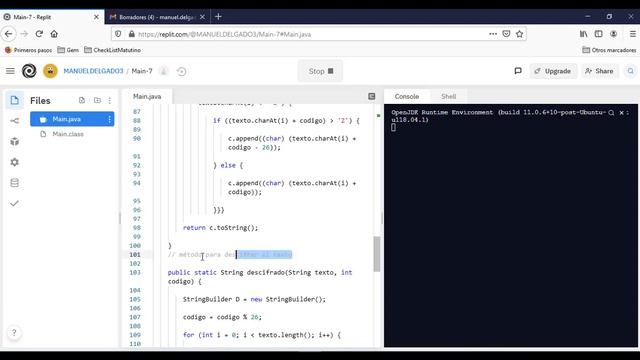Bookmark this page with star icon
This screenshot has height=360, width=640.
click(519, 34)
